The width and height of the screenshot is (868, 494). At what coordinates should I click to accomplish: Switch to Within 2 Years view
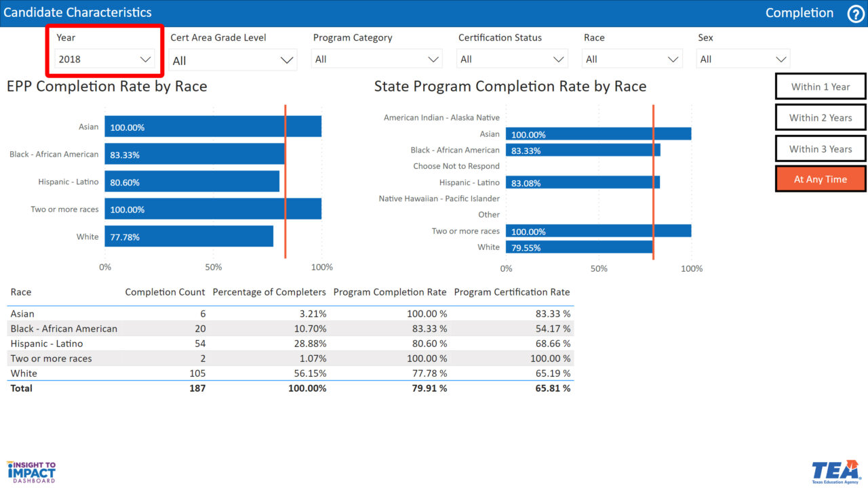click(820, 118)
